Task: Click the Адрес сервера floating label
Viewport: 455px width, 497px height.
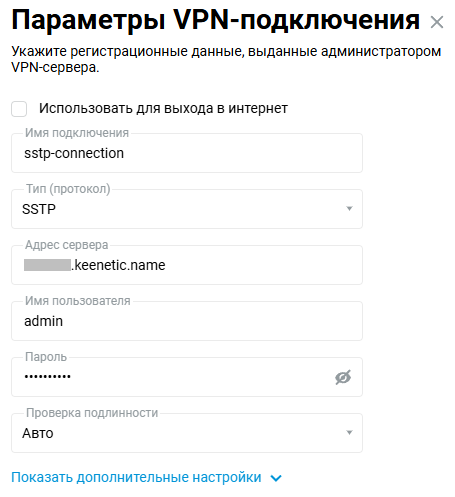Action: coord(67,245)
